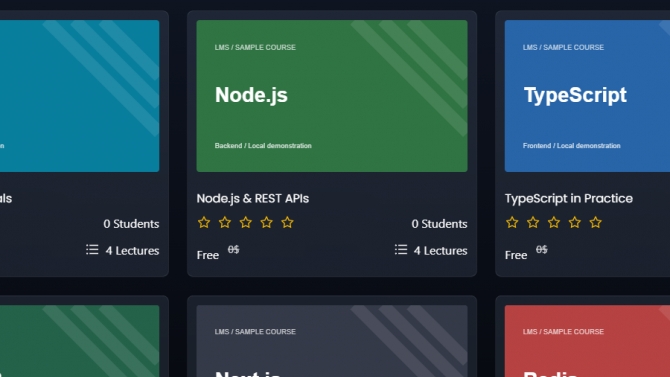Click '0 Students' on leftmost teal card
The height and width of the screenshot is (377, 670).
click(131, 224)
